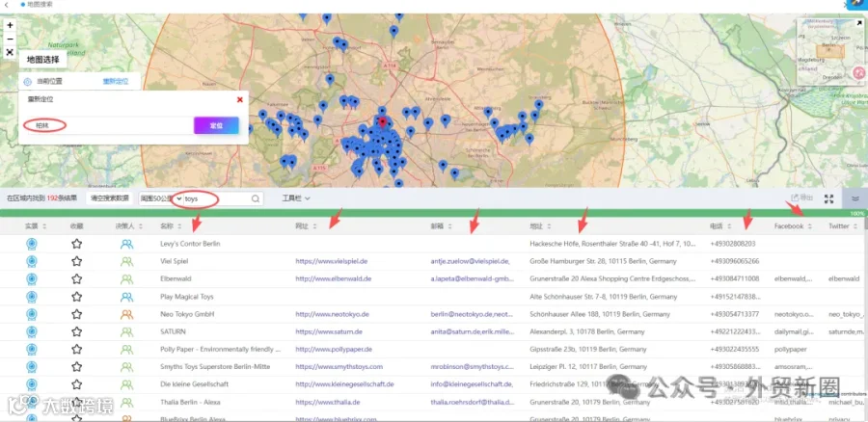
Task: Favorite Neo Tokyo GmbH with star
Action: 76,315
